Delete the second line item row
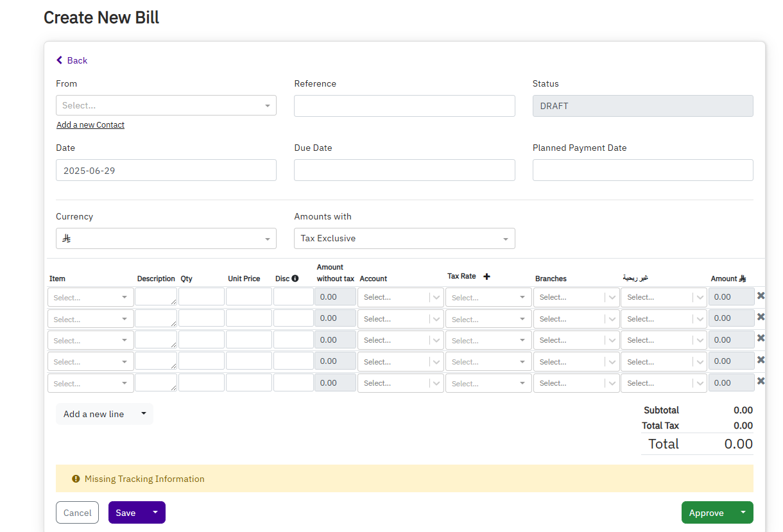This screenshot has width=783, height=532. point(761,317)
